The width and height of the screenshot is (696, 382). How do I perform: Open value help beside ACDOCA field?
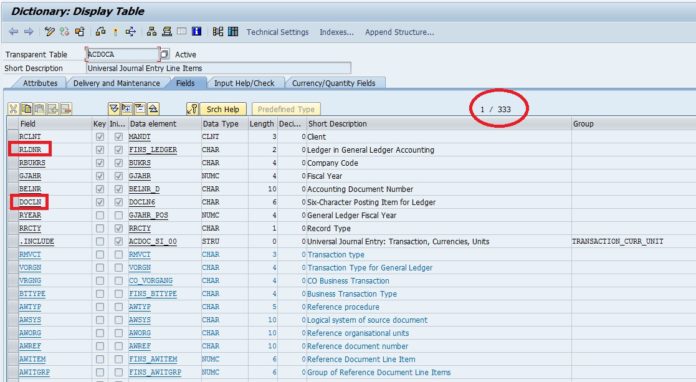(x=164, y=54)
